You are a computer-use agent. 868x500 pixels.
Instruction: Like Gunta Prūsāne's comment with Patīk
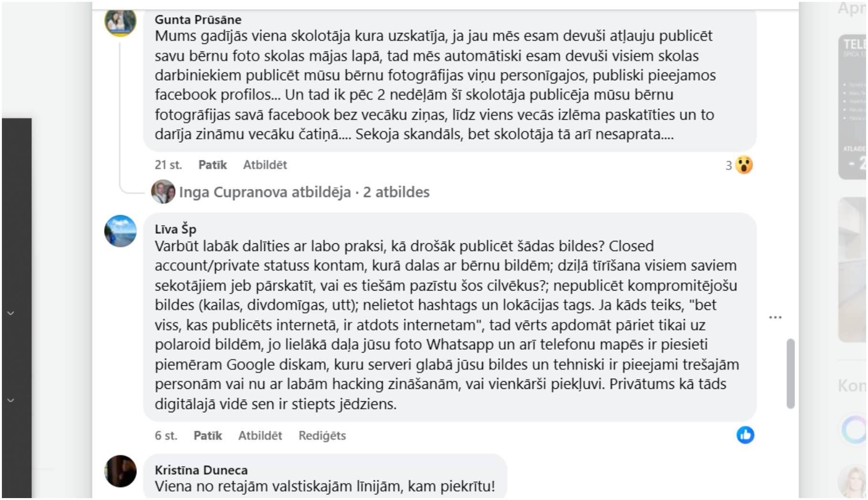pyautogui.click(x=212, y=165)
